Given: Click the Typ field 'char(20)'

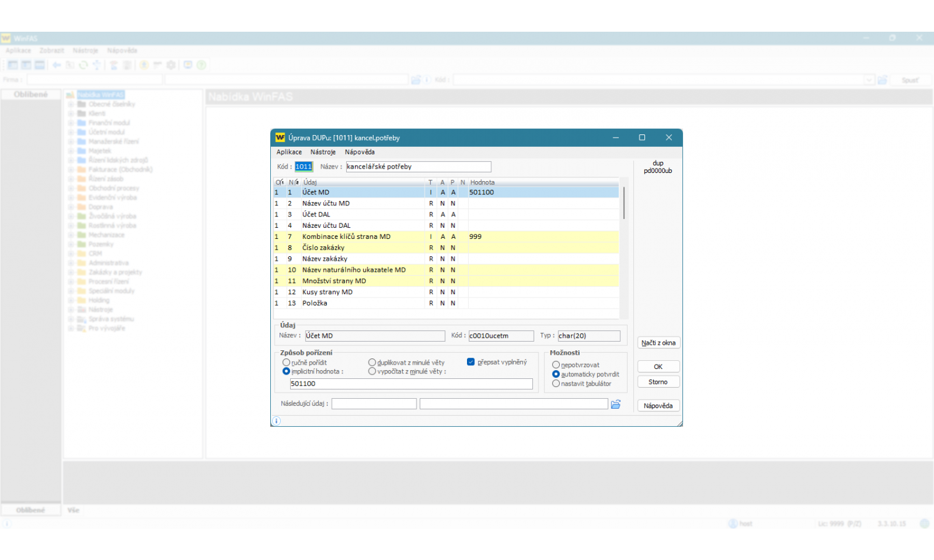Looking at the screenshot, I should (589, 336).
